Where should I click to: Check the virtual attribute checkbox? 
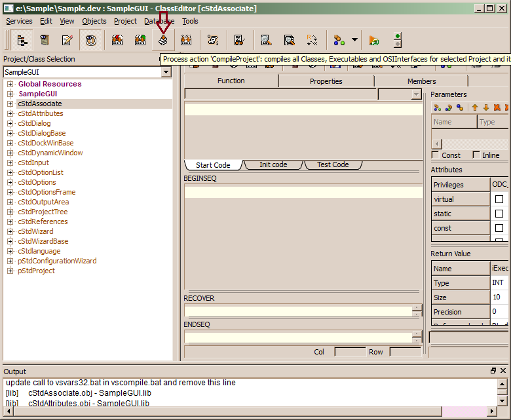[x=499, y=199]
